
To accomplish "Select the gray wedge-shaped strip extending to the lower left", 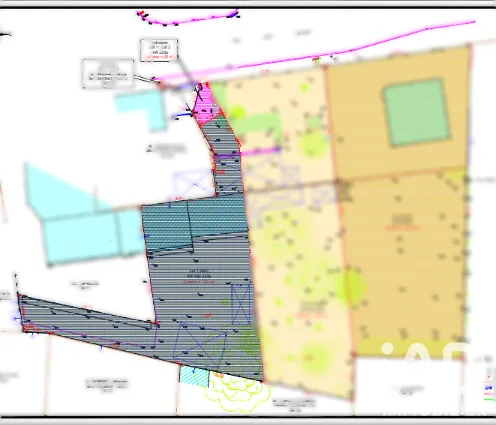I will pos(87,321).
